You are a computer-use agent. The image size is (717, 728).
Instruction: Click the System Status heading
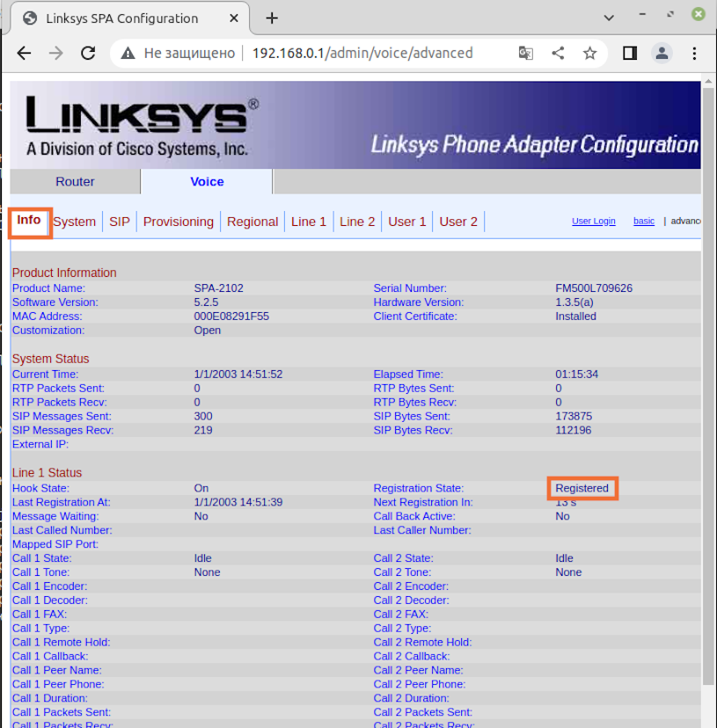pyautogui.click(x=50, y=359)
